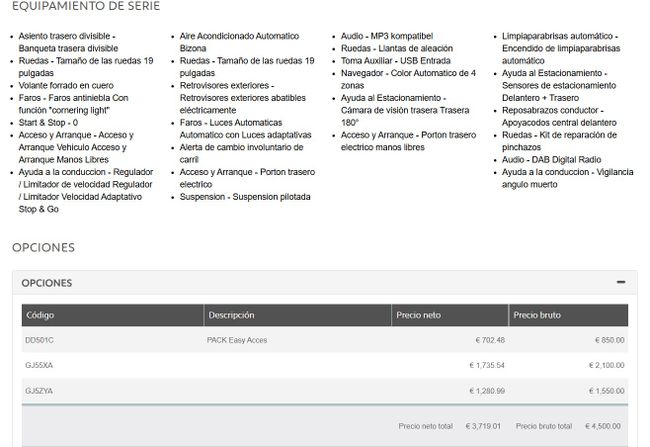
Task: Click Limpiaparabrisas automático item
Action: click(561, 48)
